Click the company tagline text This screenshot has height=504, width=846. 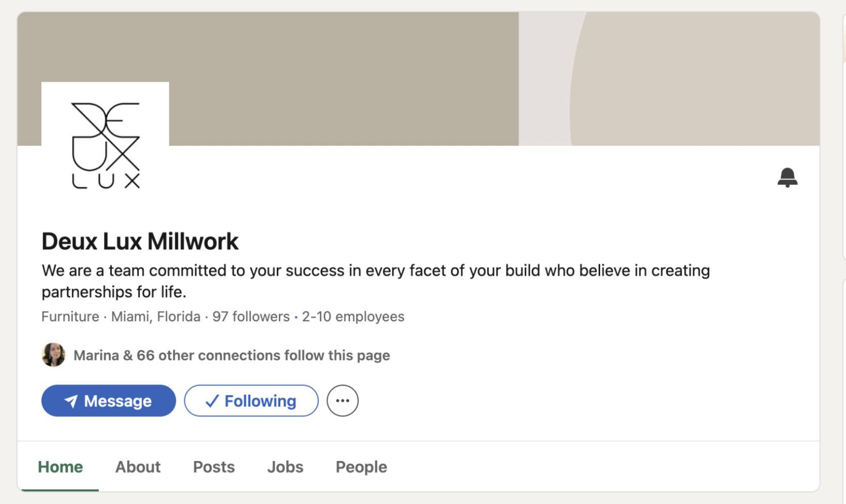[375, 281]
